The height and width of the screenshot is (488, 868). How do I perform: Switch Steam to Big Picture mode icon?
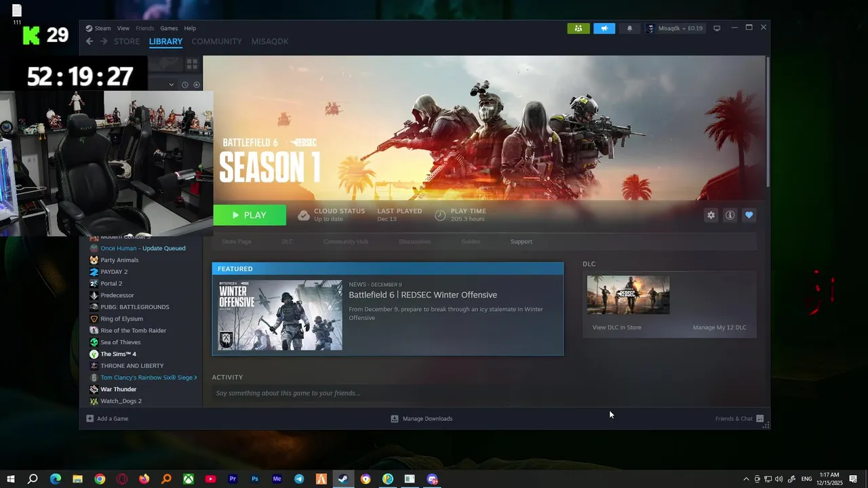717,28
